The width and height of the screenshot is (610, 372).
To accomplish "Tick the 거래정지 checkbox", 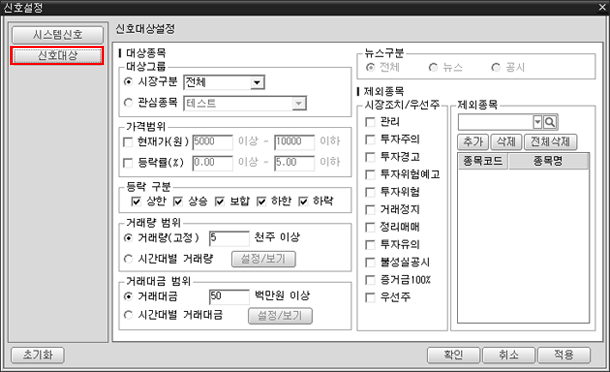I will (x=370, y=210).
